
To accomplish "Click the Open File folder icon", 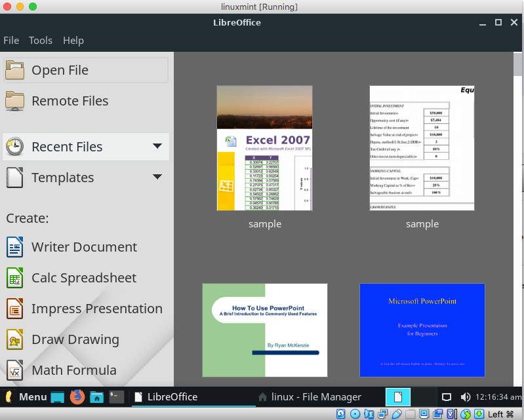I will [14, 69].
